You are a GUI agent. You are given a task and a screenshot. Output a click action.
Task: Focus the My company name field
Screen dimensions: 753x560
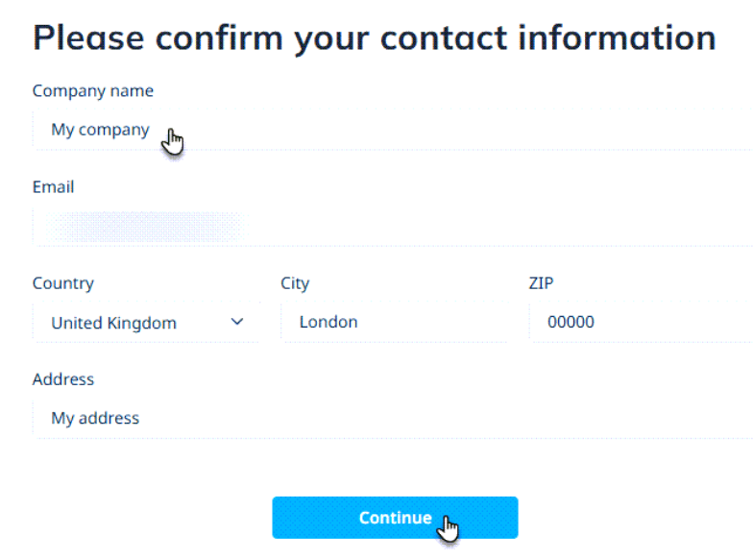coord(392,130)
